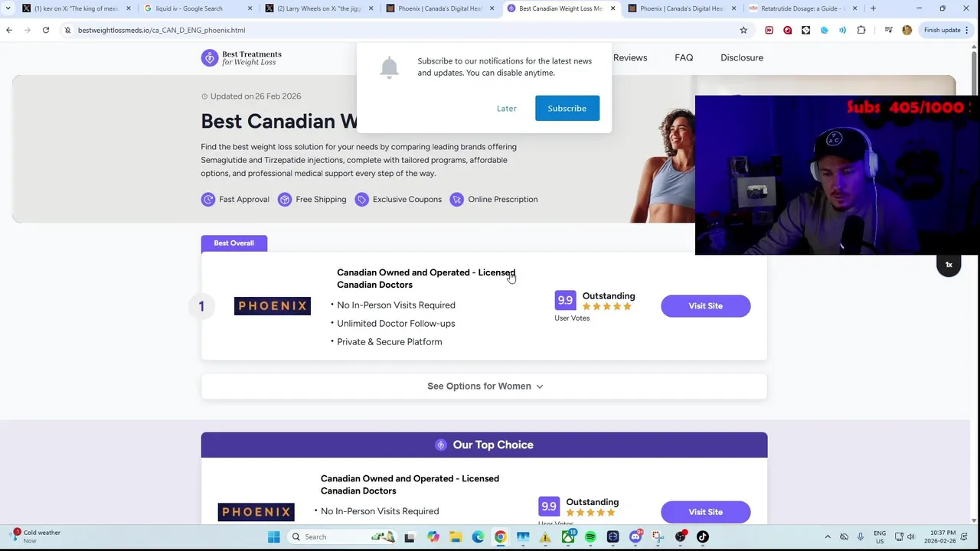Screen dimensions: 980x551
Task: Click the red fast-forward extension icon
Action: pyautogui.click(x=769, y=30)
